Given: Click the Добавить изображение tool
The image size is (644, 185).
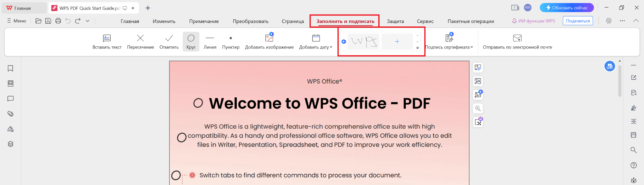Looking at the screenshot, I should click(x=269, y=42).
